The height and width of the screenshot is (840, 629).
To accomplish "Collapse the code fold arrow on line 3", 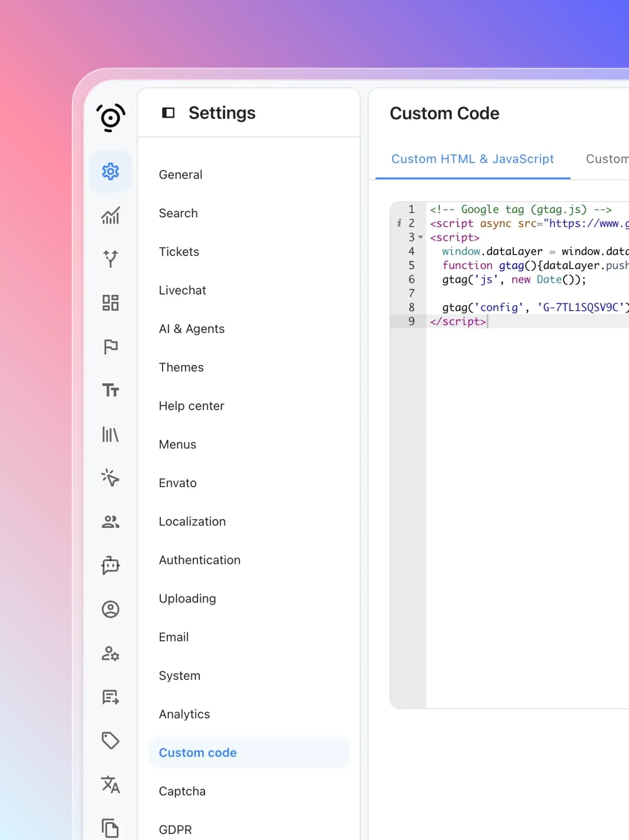I will click(421, 237).
